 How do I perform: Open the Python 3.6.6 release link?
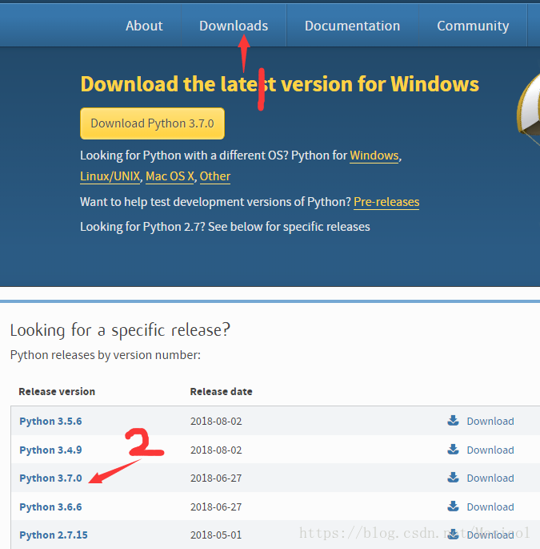(50, 507)
